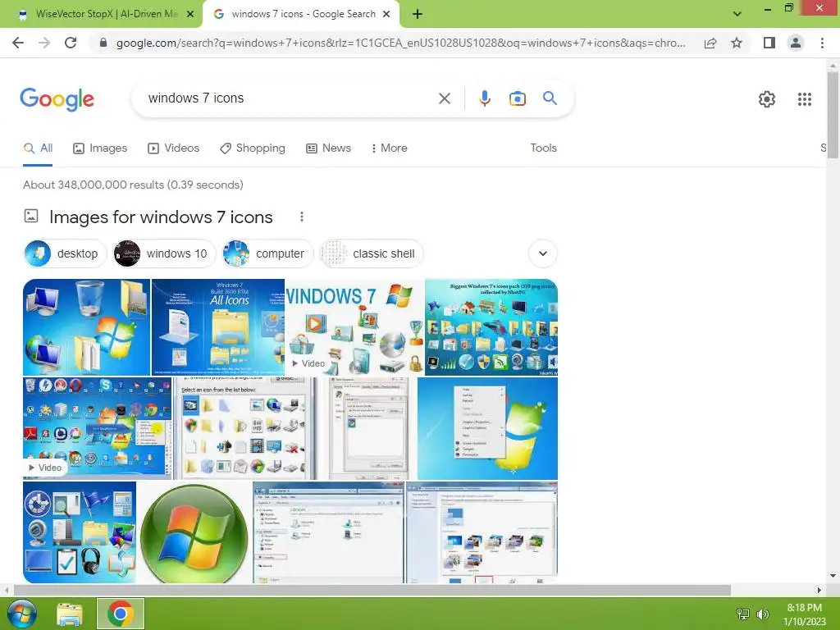840x630 pixels.
Task: Click the volume speaker tray icon
Action: point(762,614)
